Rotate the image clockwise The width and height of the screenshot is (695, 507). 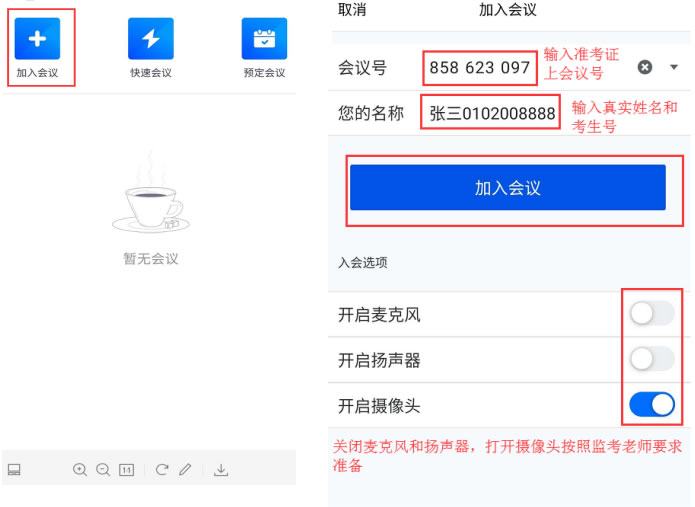(162, 470)
